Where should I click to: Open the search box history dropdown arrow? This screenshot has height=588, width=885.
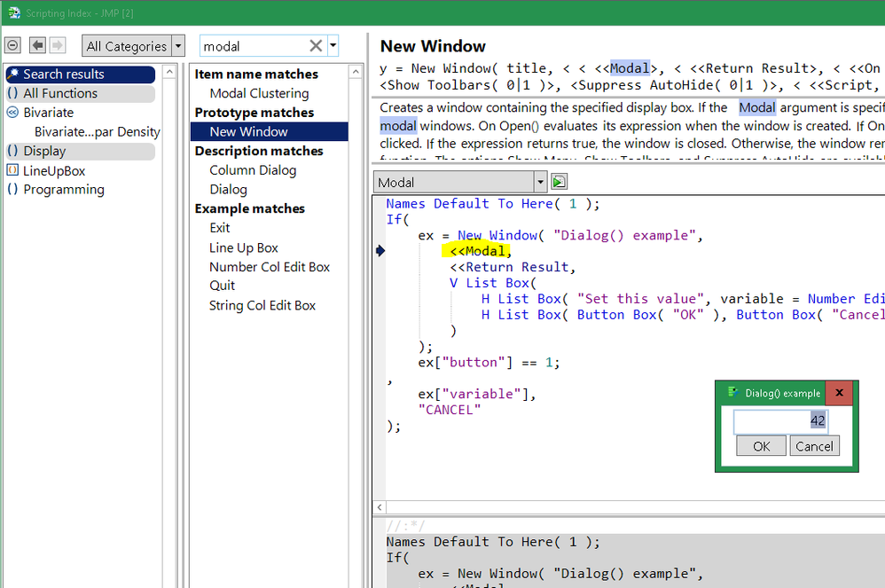333,44
